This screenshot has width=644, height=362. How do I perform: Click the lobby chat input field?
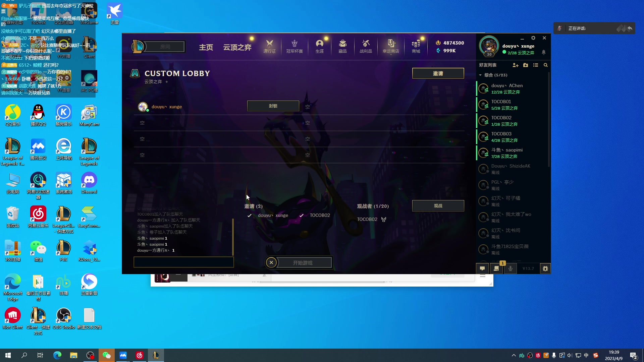(x=184, y=262)
